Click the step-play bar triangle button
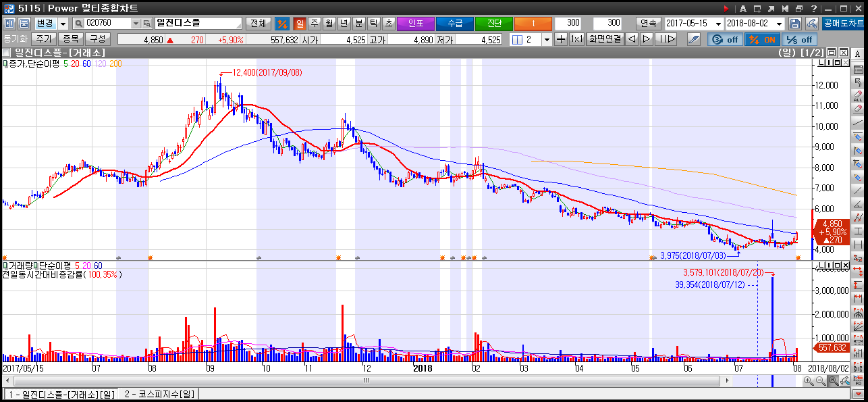This screenshot has height=402, width=868. pos(666,39)
